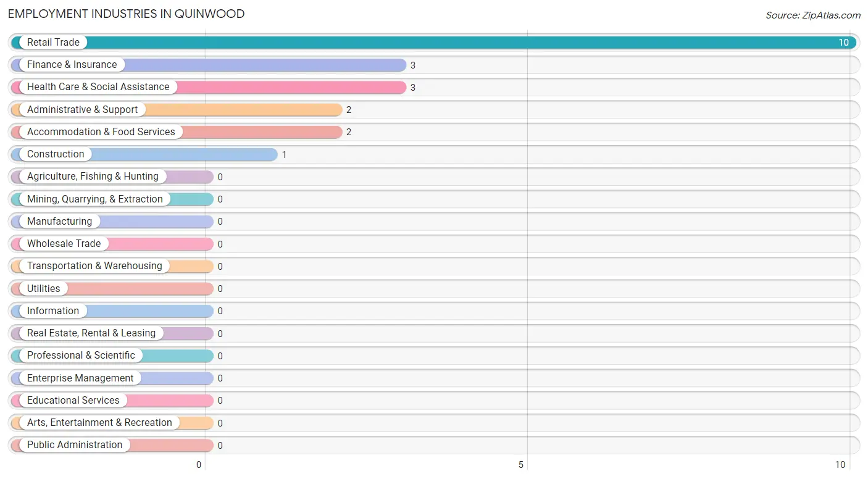
Task: Select the Administrative & Support label
Action: (x=82, y=109)
